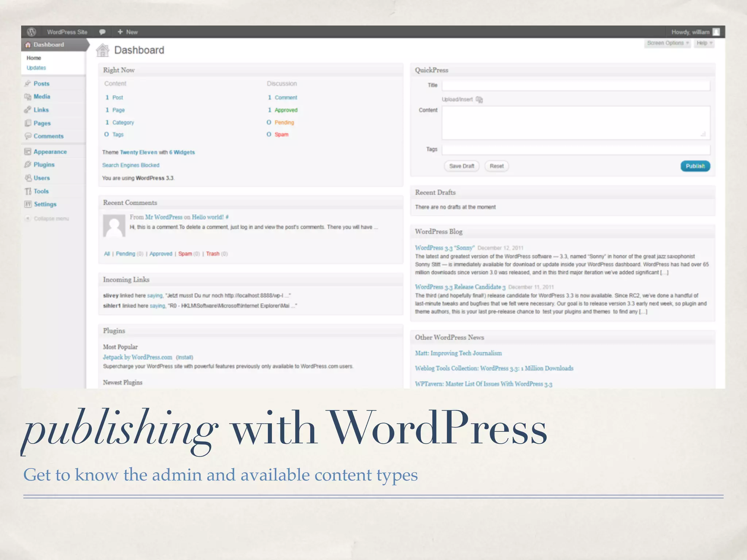
Task: Open the Media menu label
Action: click(42, 97)
